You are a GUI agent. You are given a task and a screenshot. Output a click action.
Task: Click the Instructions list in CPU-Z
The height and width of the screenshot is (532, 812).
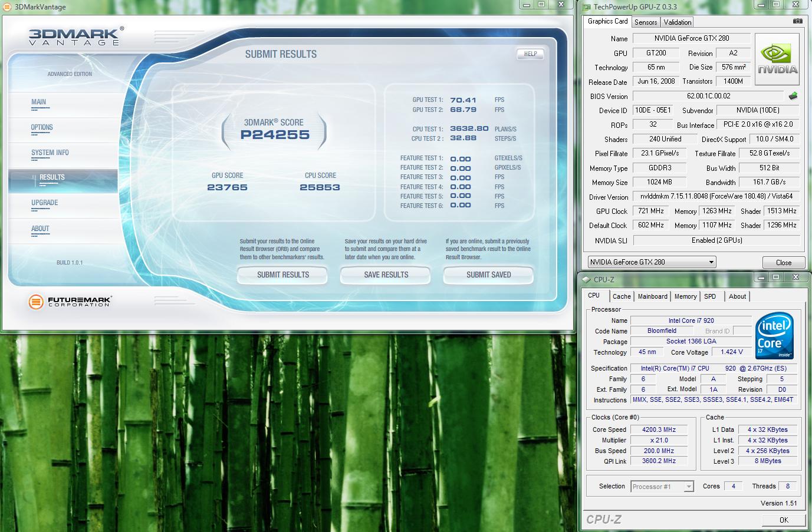click(714, 399)
